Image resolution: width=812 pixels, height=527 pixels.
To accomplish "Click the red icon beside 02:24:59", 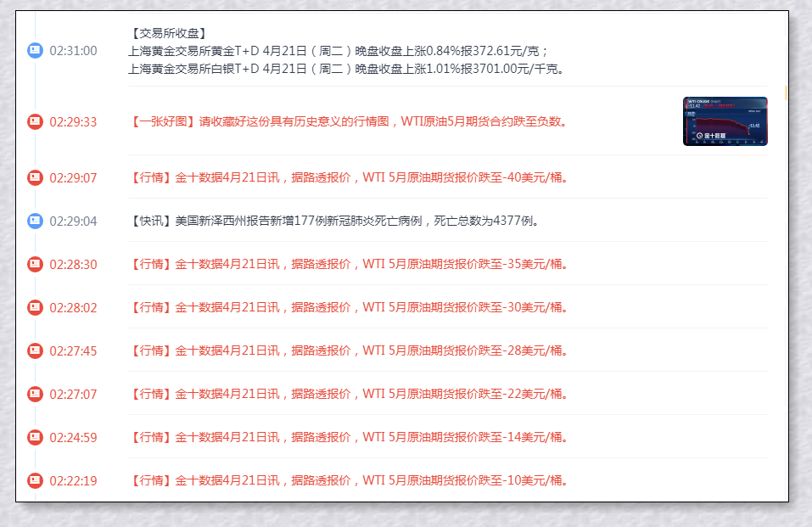I will point(35,437).
